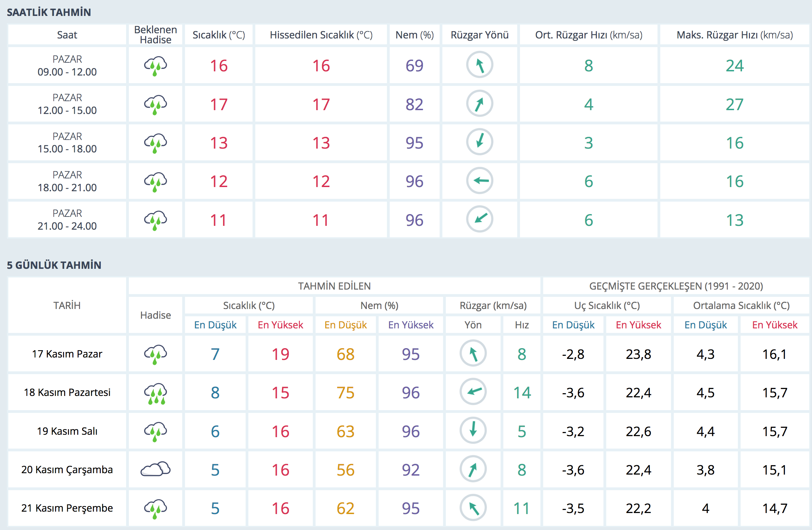812x530 pixels.
Task: Click the TAHMİN EDİLEN section header
Action: tap(334, 286)
